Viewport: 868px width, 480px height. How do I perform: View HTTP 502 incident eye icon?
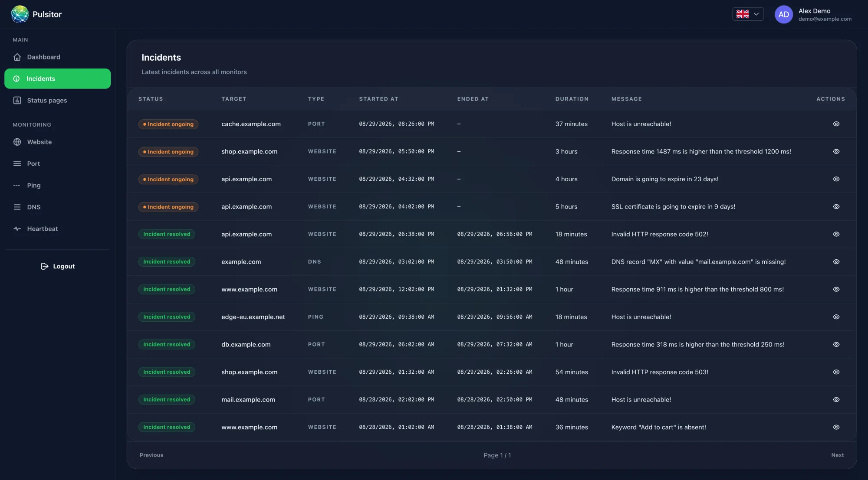point(836,234)
